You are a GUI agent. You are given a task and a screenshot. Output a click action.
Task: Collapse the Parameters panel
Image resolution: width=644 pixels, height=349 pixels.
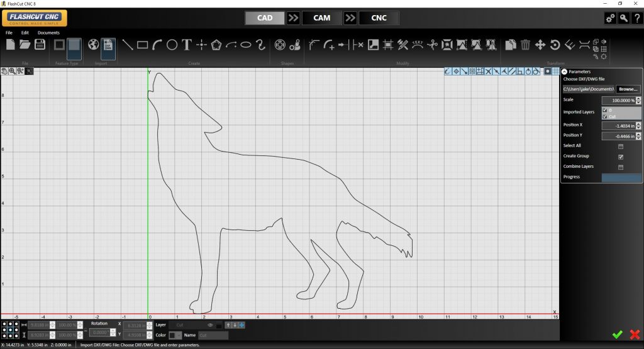point(564,72)
